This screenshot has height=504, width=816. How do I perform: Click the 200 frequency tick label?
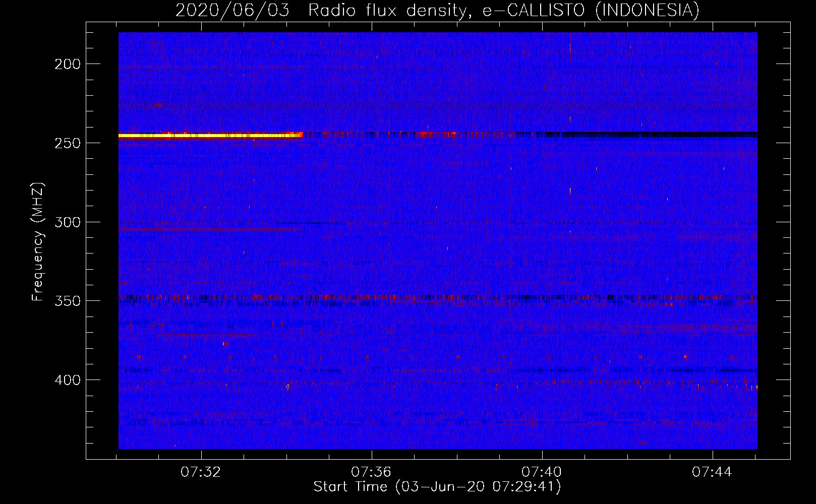(x=68, y=64)
